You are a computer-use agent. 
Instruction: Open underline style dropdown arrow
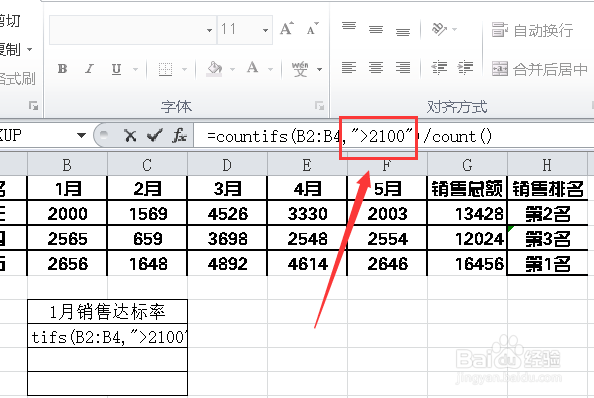pos(135,69)
